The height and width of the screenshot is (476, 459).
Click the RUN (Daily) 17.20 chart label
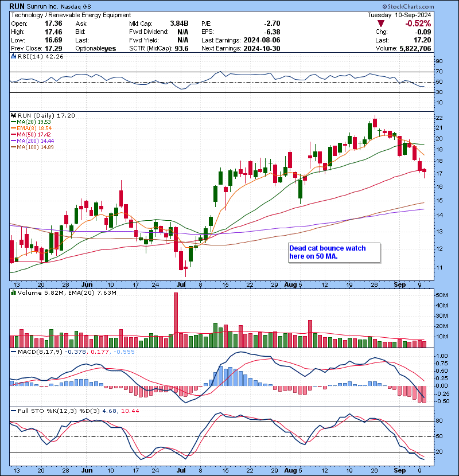(46, 115)
